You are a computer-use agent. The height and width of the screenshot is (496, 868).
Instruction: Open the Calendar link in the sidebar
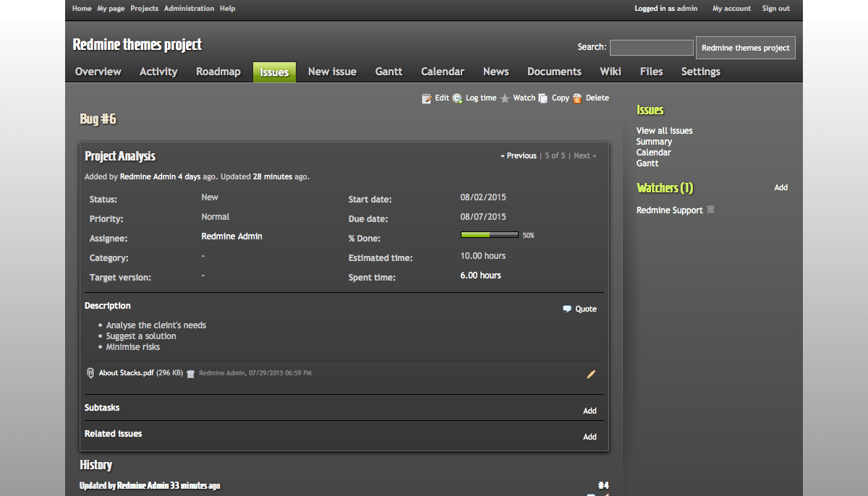(x=654, y=153)
